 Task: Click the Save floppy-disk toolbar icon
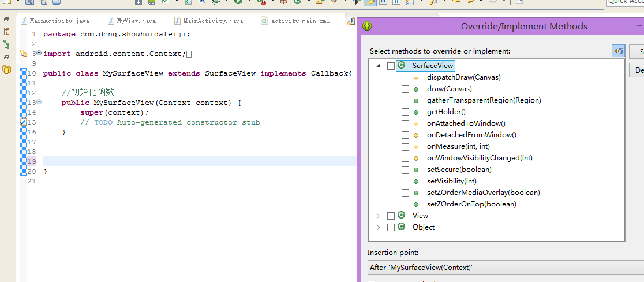pos(29,2)
